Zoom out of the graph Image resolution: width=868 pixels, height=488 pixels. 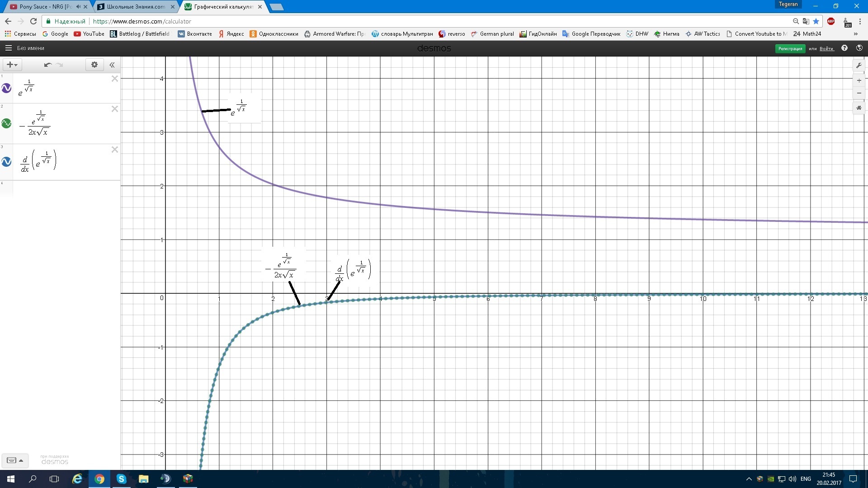[859, 93]
